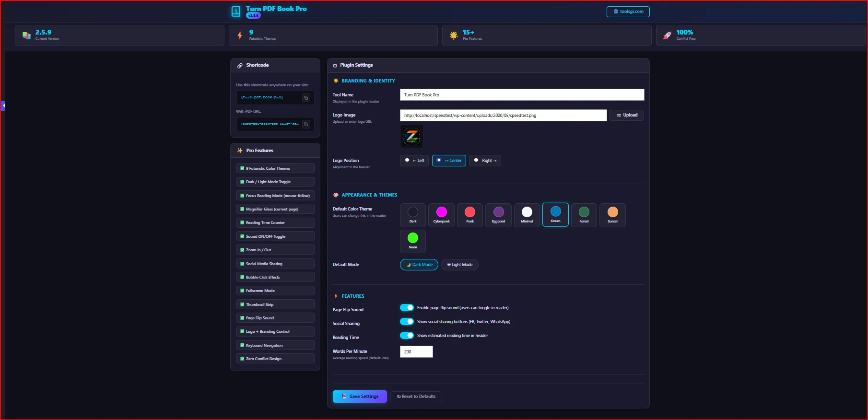Select Left logo position
This screenshot has height=420, width=868.
coord(414,161)
